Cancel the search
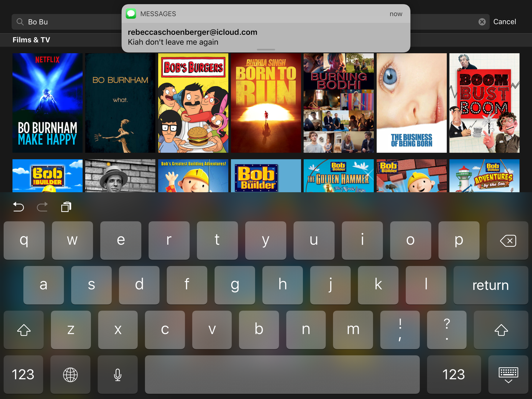 [505, 22]
